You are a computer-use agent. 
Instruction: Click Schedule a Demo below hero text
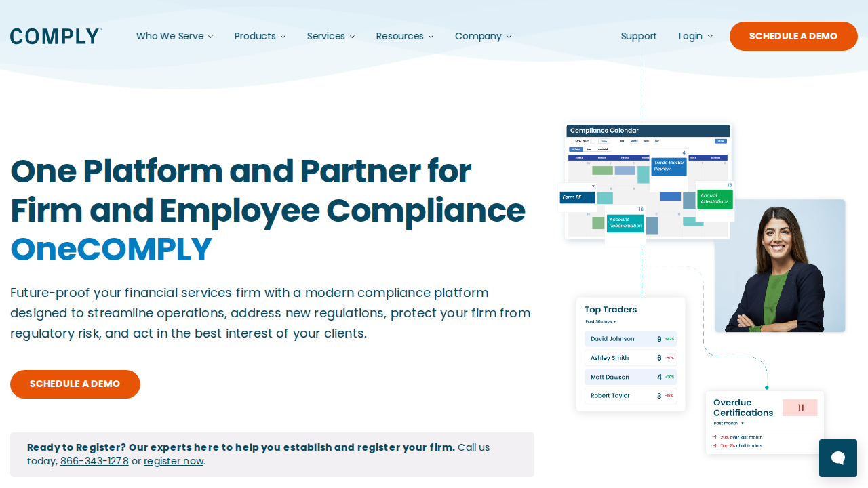pos(75,384)
